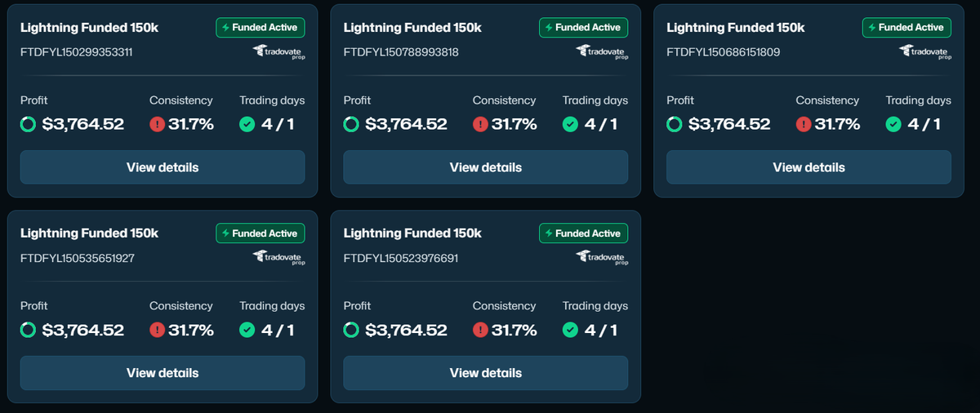Image resolution: width=980 pixels, height=413 pixels.
Task: Click 4 / 1 trading days value on card FTDFYL150686151809
Action: [x=923, y=124]
